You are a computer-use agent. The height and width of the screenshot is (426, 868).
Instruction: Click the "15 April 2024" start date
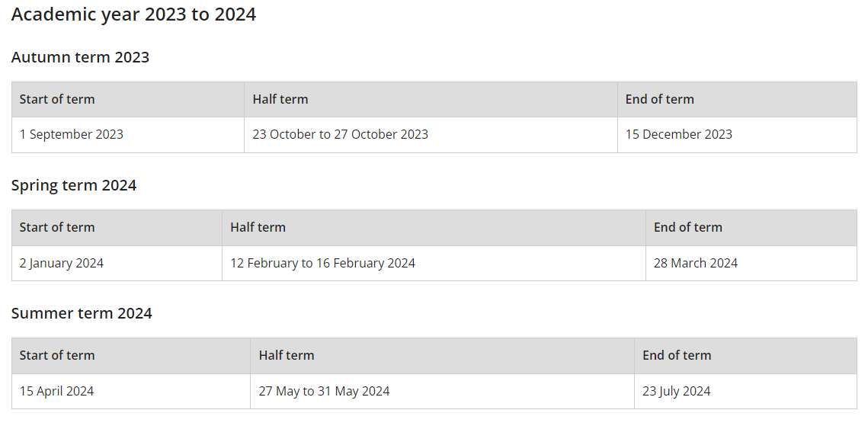[57, 392]
